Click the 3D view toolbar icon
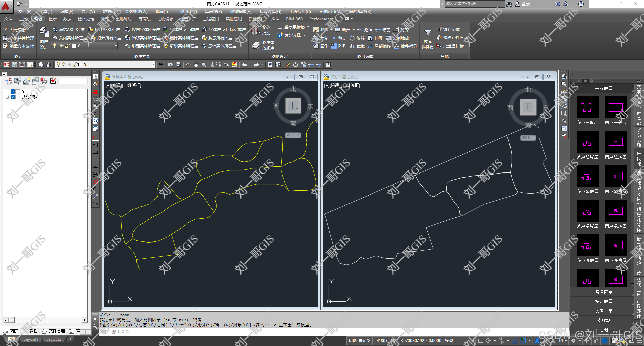 click(6, 65)
